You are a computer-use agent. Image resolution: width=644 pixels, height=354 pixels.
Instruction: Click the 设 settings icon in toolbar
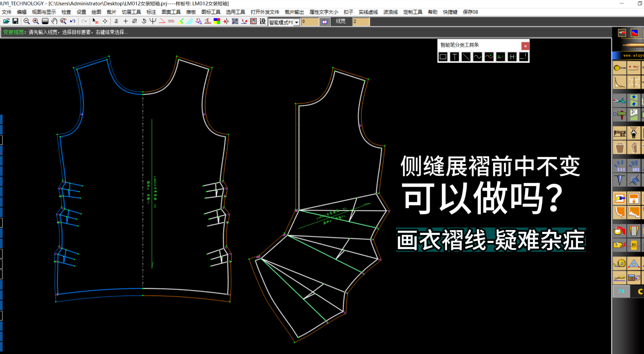(x=263, y=21)
